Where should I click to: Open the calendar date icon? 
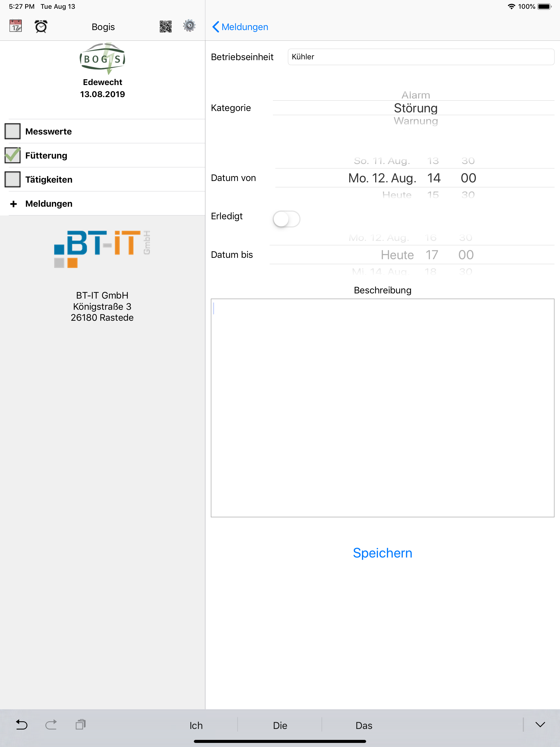[16, 26]
